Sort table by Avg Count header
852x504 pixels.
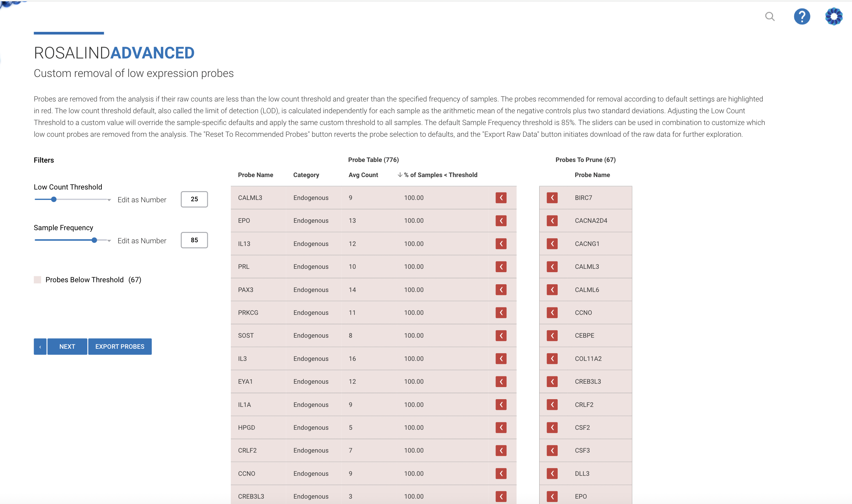(x=363, y=175)
